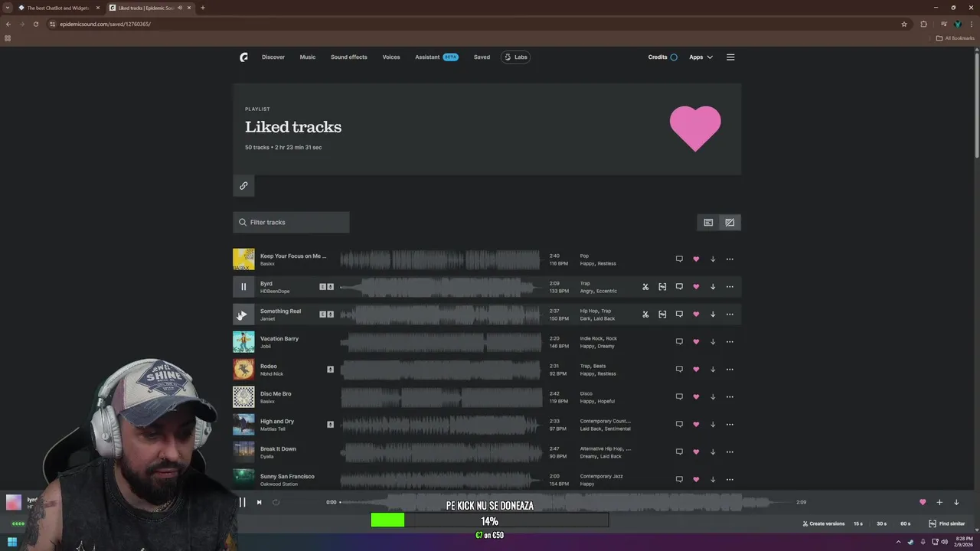Pause playback in bottom player bar
Screen dimensions: 980x551
click(x=242, y=503)
